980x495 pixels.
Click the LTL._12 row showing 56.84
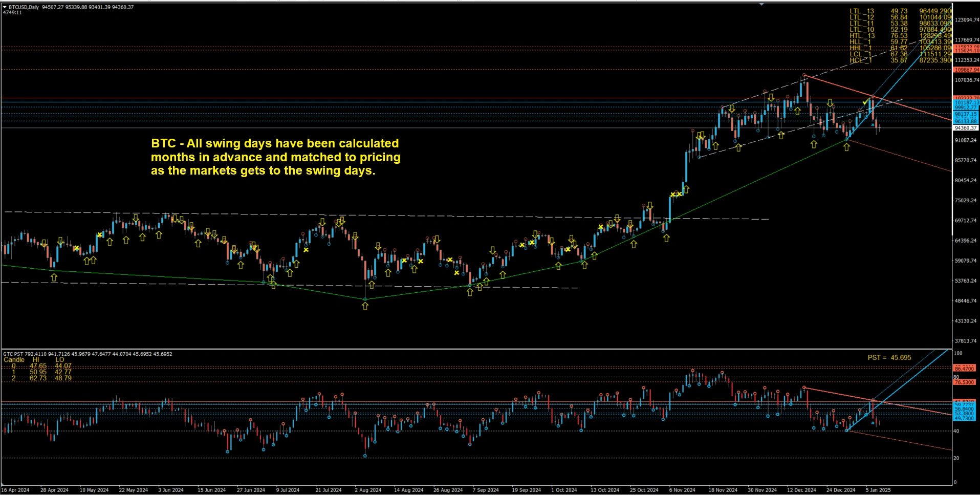pos(900,17)
